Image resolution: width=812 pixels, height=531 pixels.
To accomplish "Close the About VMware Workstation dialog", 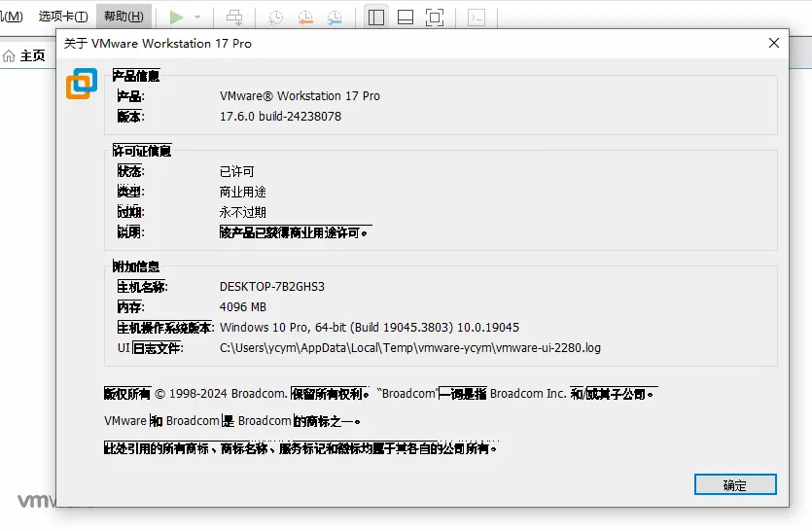I will click(774, 43).
